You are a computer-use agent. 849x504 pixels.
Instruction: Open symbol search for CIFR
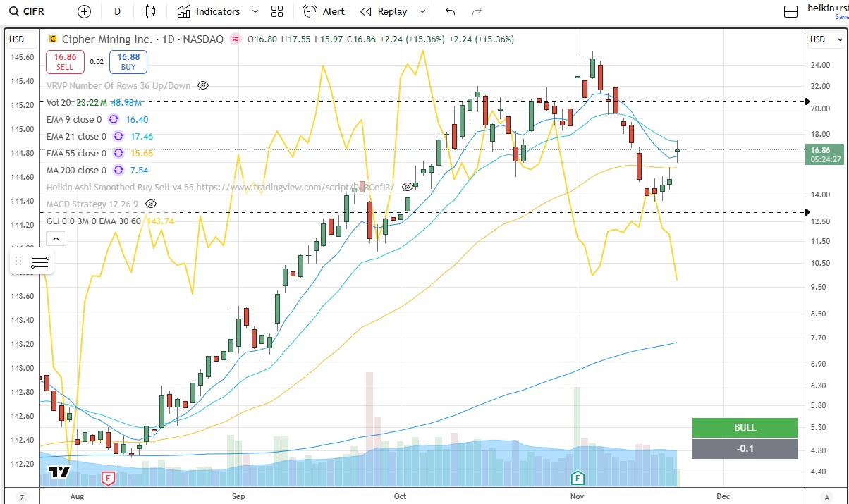[x=35, y=11]
